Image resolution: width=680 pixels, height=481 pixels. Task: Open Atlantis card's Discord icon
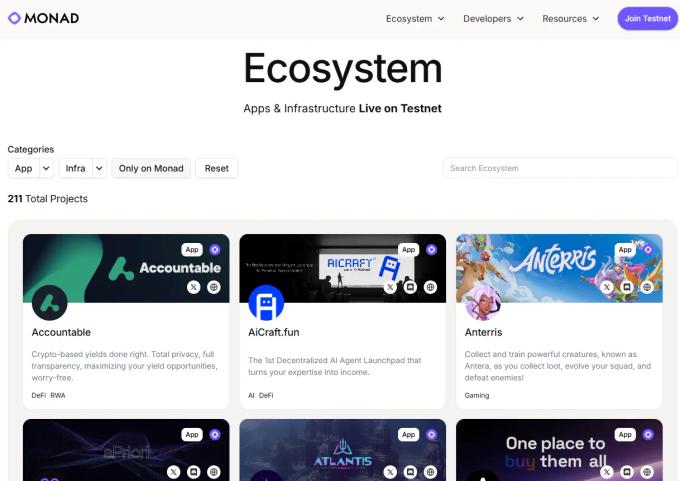click(410, 472)
